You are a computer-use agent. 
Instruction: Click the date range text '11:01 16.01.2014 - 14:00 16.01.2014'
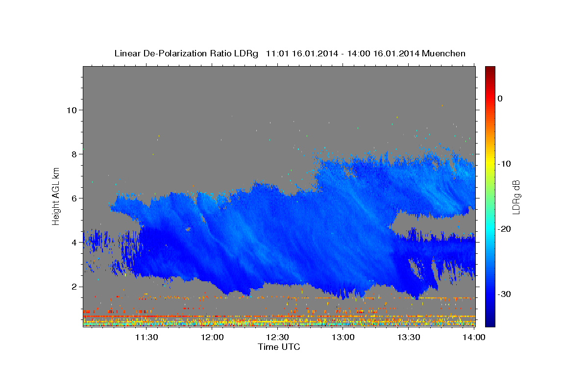[x=342, y=53]
